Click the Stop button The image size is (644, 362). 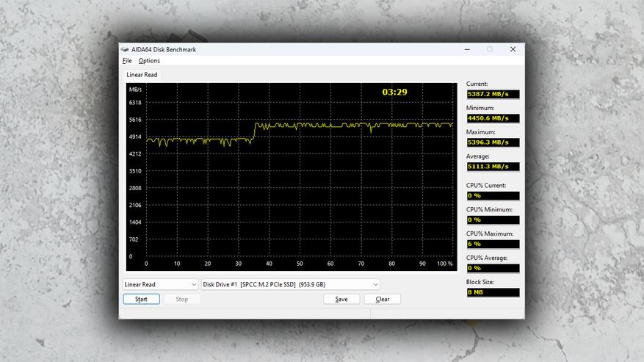[x=181, y=299]
